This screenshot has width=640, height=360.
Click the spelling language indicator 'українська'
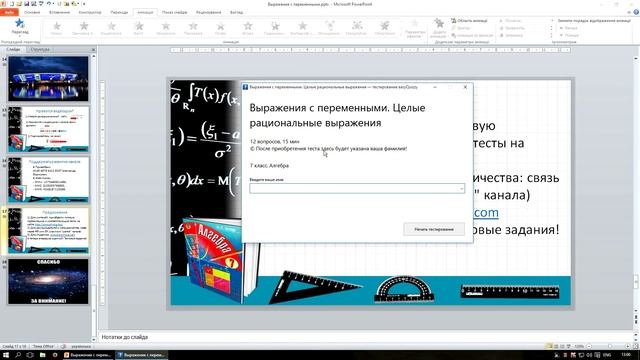[x=81, y=346]
